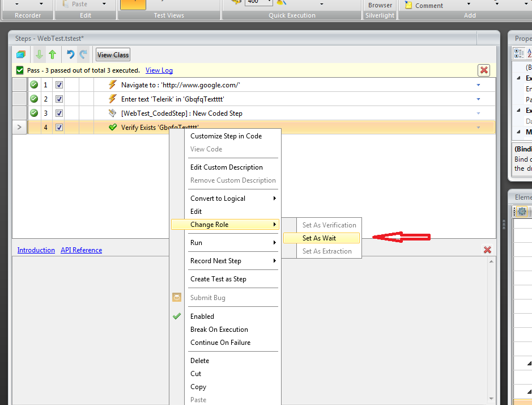Click the blue undo arrow
The image size is (532, 405).
click(70, 54)
